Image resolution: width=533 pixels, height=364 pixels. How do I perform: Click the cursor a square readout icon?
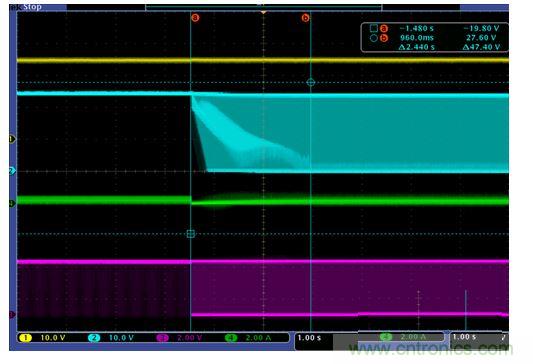click(374, 28)
